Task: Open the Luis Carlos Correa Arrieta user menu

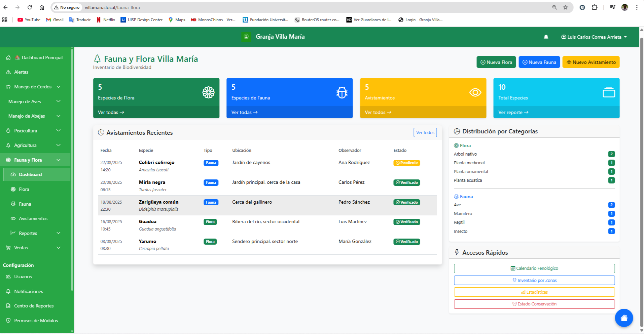Action: [x=594, y=37]
